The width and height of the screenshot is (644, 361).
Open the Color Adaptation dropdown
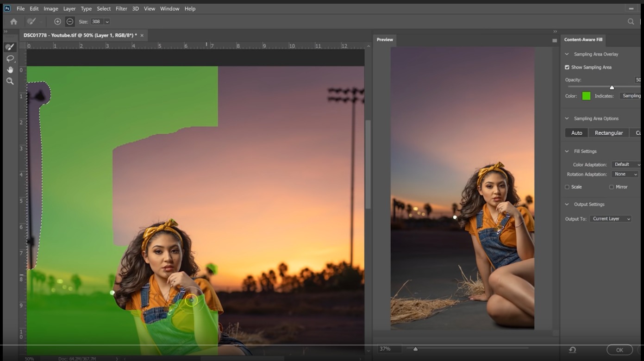pos(625,165)
